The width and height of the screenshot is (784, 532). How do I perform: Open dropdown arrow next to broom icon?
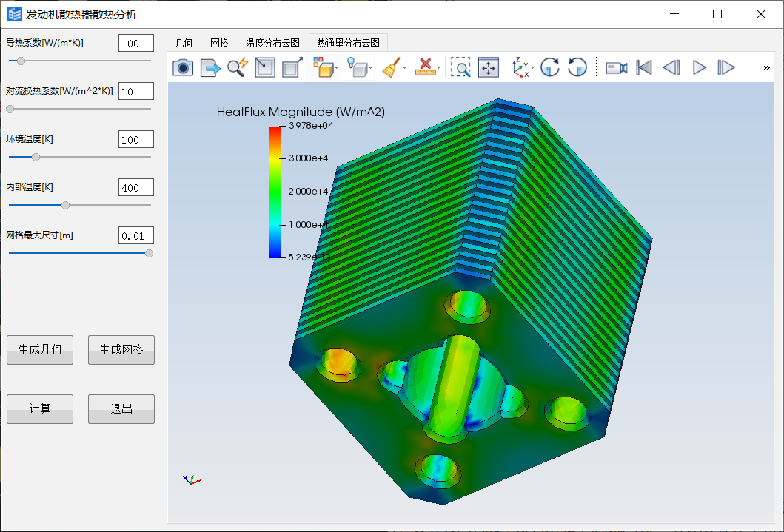tap(404, 68)
